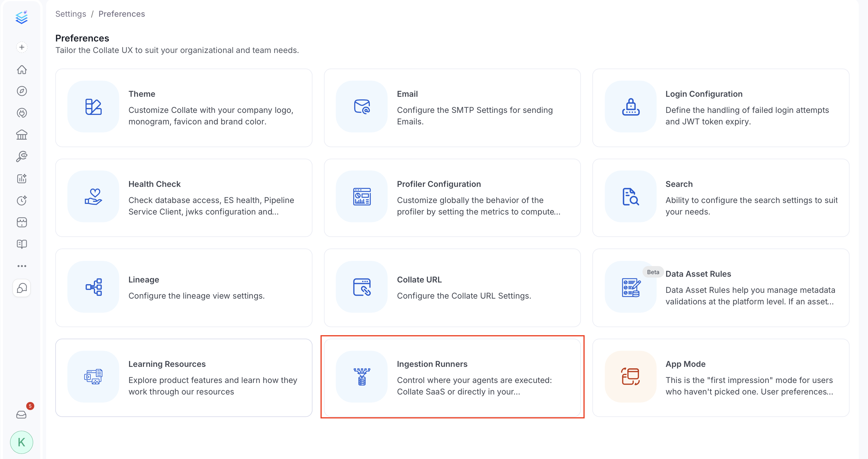Open the Profiler Configuration title
This screenshot has width=868, height=459.
439,184
